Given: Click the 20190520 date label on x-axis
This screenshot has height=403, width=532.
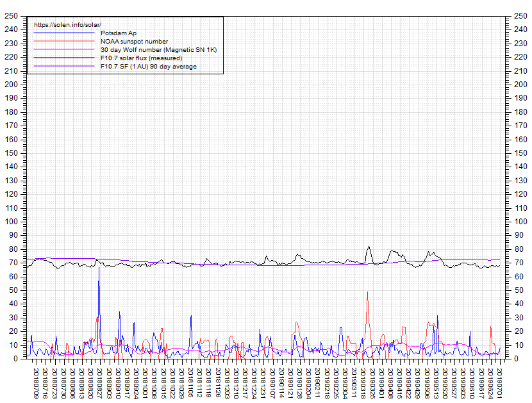Looking at the screenshot, I should [444, 383].
